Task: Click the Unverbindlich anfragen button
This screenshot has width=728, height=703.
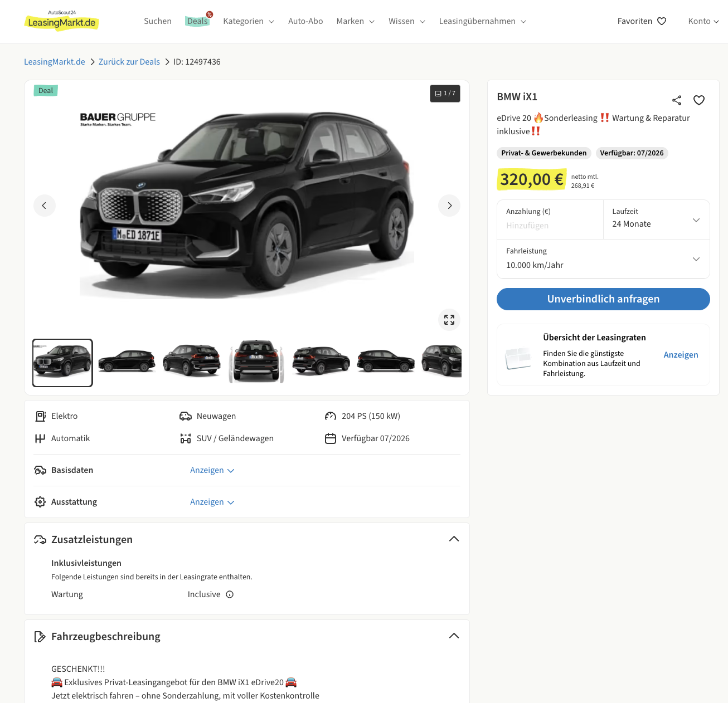Action: pyautogui.click(x=603, y=299)
